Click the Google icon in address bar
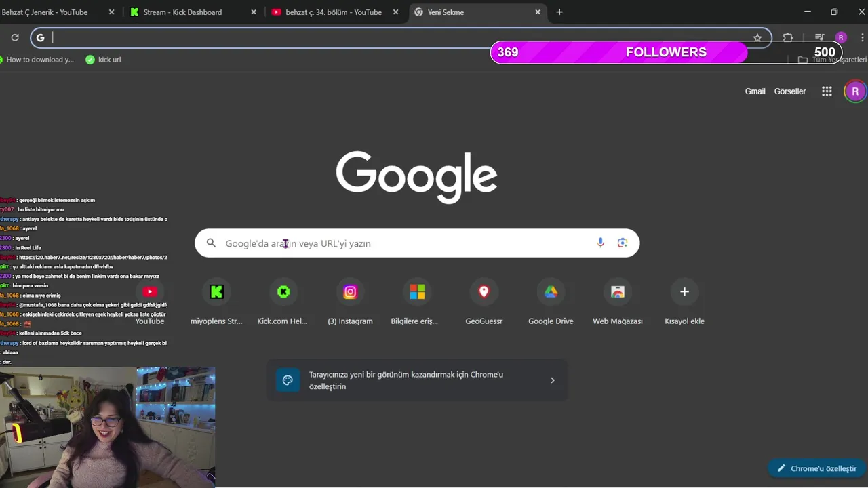The height and width of the screenshot is (488, 868). 41,37
